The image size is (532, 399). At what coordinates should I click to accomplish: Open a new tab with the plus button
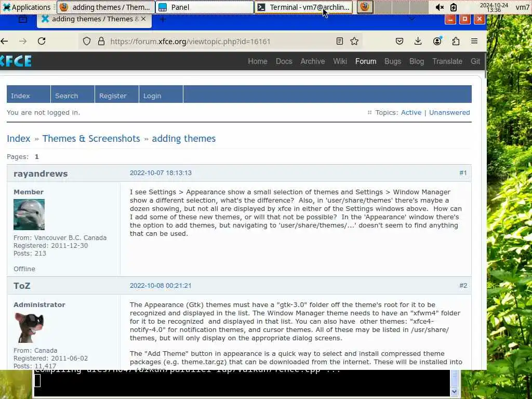point(163,19)
